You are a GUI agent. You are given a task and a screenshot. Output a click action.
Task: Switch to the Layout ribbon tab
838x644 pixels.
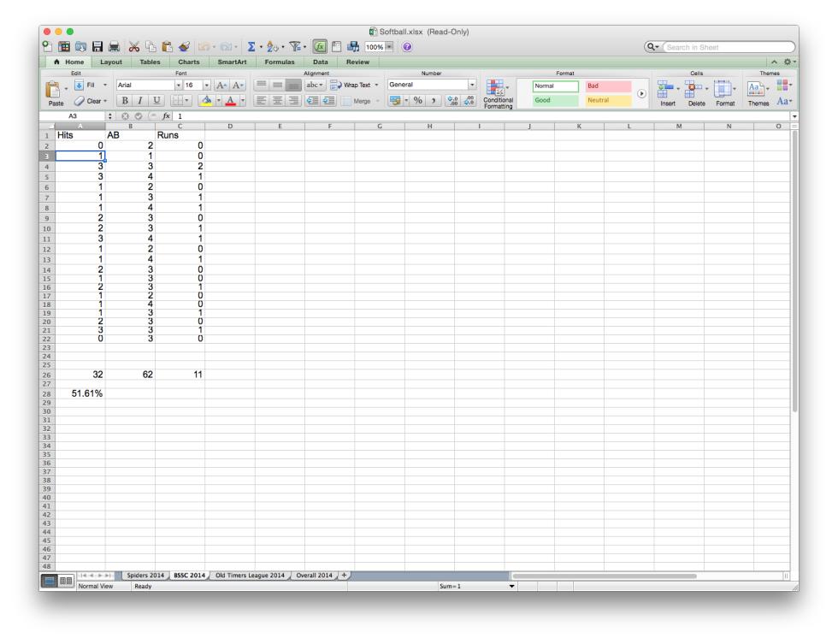click(x=111, y=62)
